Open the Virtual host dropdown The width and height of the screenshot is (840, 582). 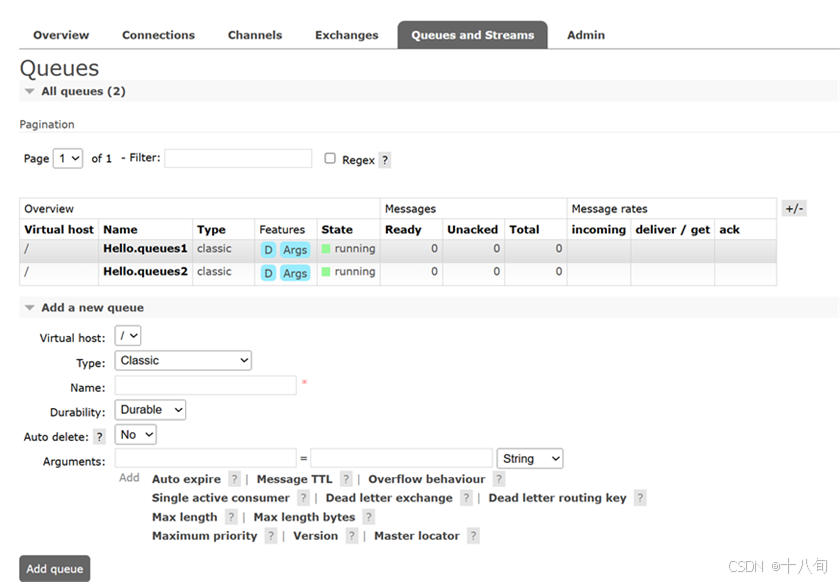click(x=128, y=336)
